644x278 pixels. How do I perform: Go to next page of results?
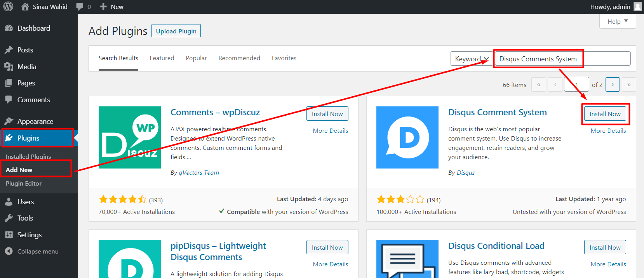[x=613, y=85]
